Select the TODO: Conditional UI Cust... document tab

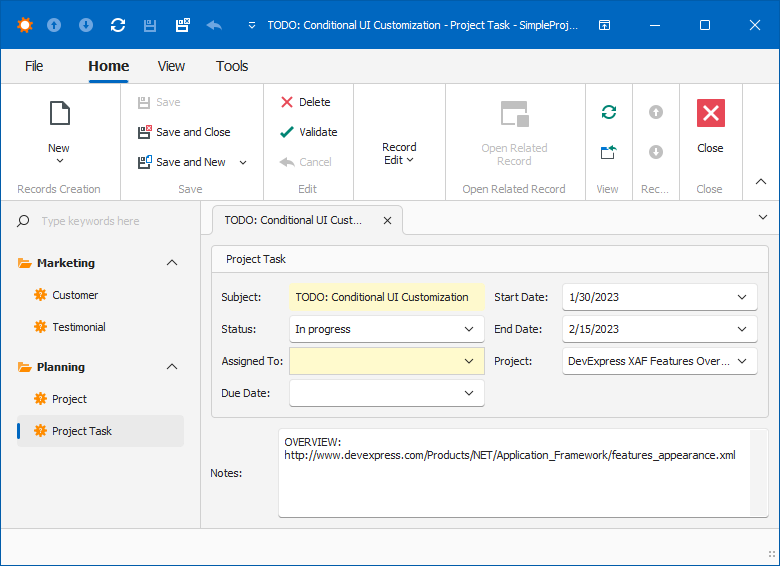(293, 220)
